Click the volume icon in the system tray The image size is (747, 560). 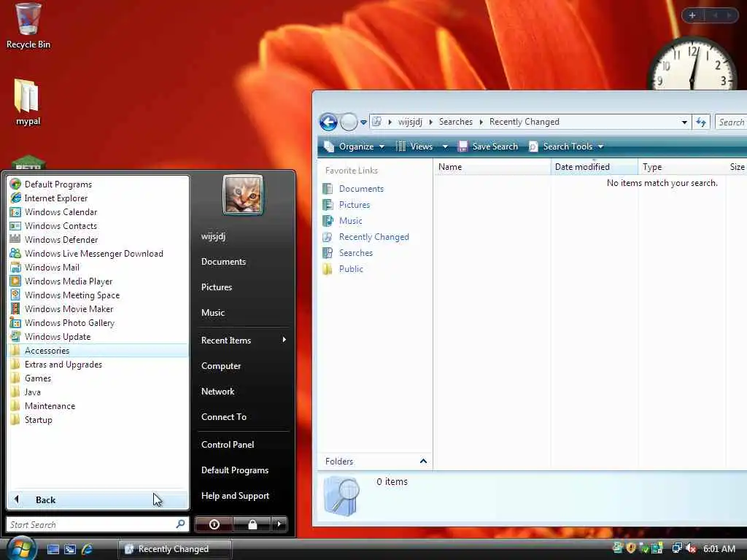[x=691, y=548]
